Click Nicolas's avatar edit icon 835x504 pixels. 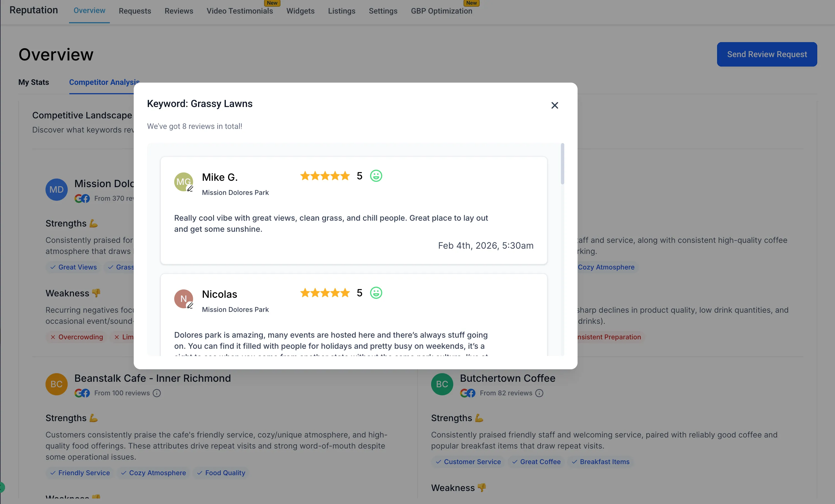190,306
